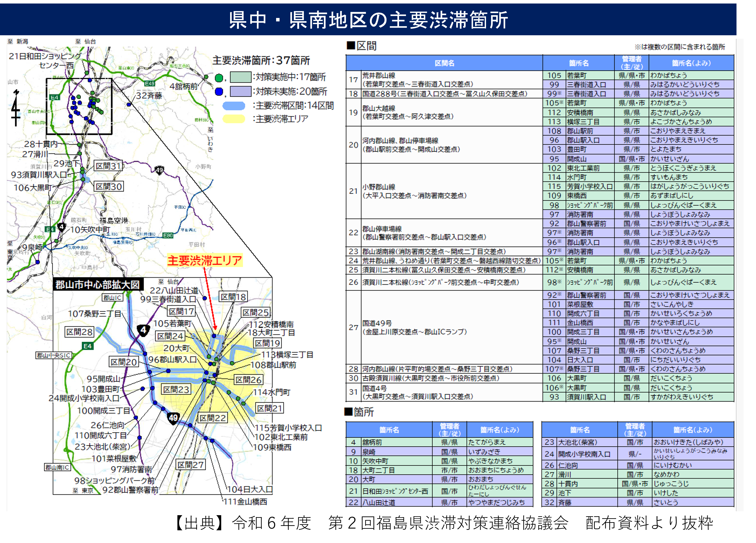Click the 区間31 map label box
756x543 pixels.
pyautogui.click(x=109, y=166)
